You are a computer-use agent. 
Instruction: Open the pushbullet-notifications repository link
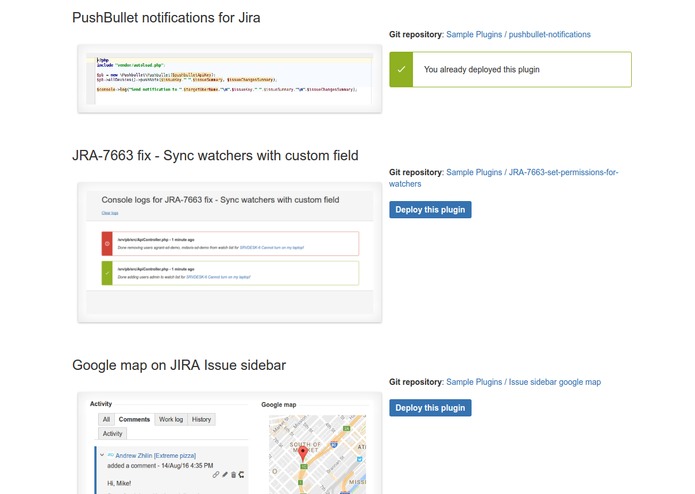(x=550, y=35)
